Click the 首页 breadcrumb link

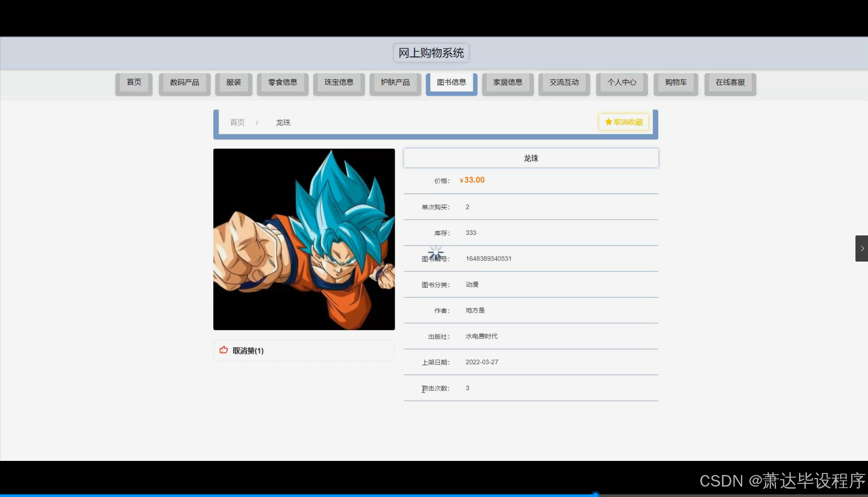(x=237, y=122)
